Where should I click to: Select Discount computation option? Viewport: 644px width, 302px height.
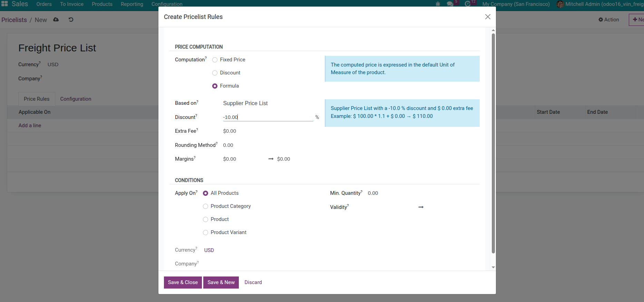tap(215, 73)
